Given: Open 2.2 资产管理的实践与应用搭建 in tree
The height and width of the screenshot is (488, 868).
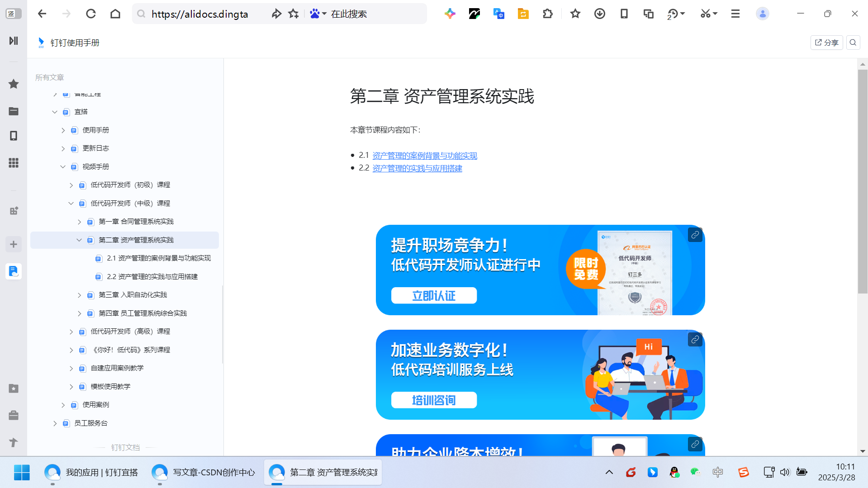Looking at the screenshot, I should pos(152,277).
